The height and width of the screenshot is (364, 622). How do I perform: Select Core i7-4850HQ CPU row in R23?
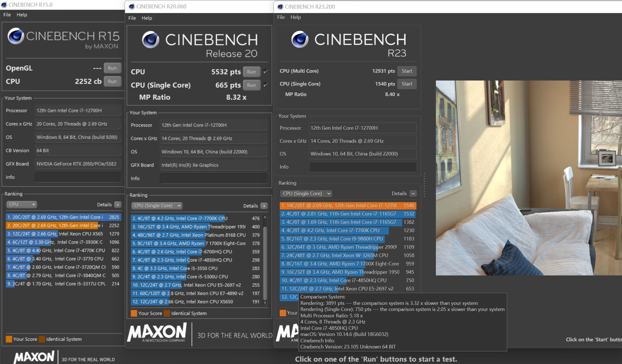[x=348, y=280]
